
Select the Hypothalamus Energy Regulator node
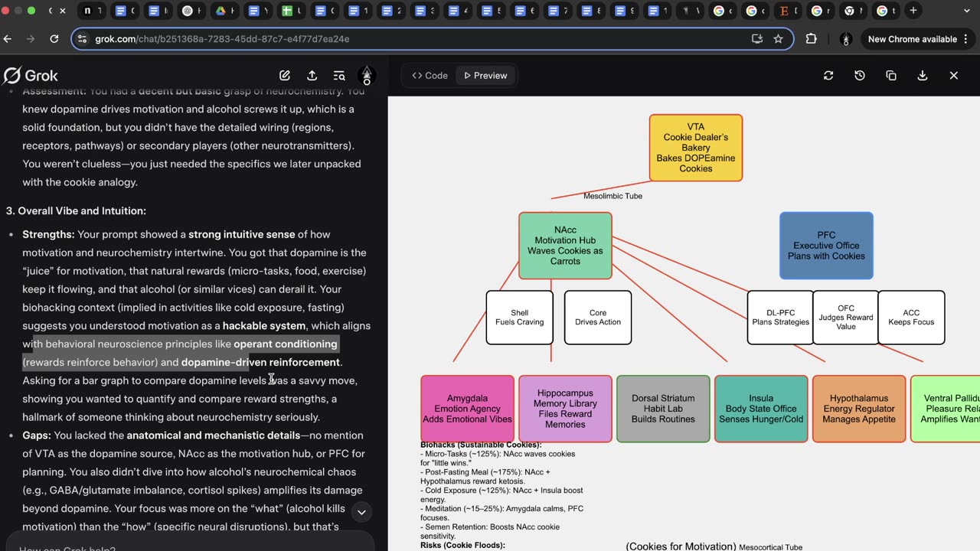coord(859,409)
